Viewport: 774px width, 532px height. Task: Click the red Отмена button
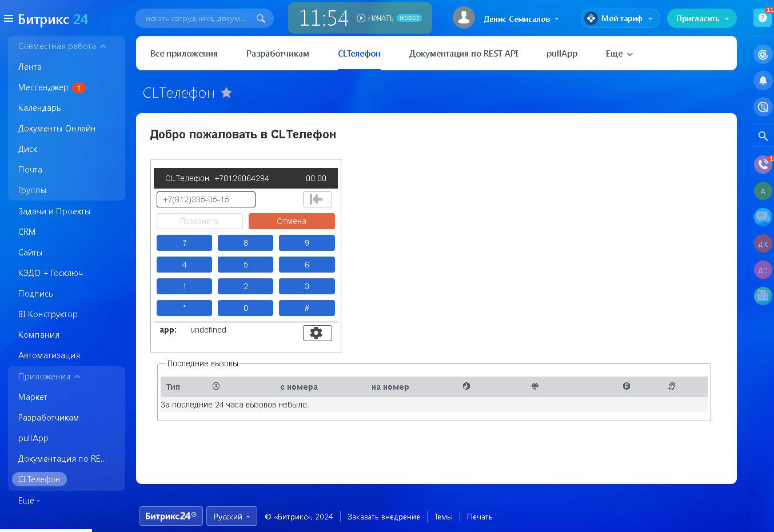click(x=292, y=221)
